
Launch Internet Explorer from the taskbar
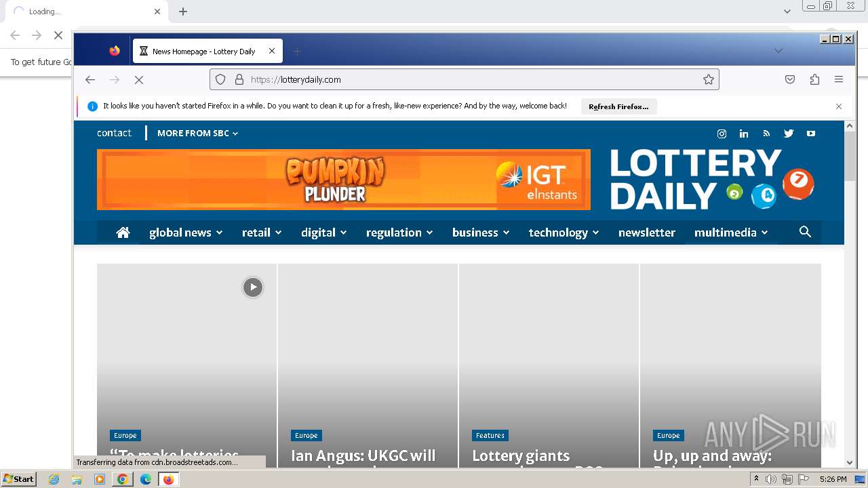coord(54,479)
